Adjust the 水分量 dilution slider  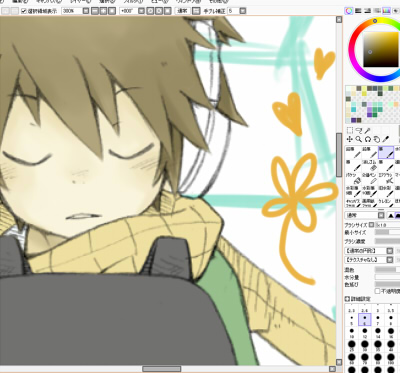pyautogui.click(x=387, y=277)
